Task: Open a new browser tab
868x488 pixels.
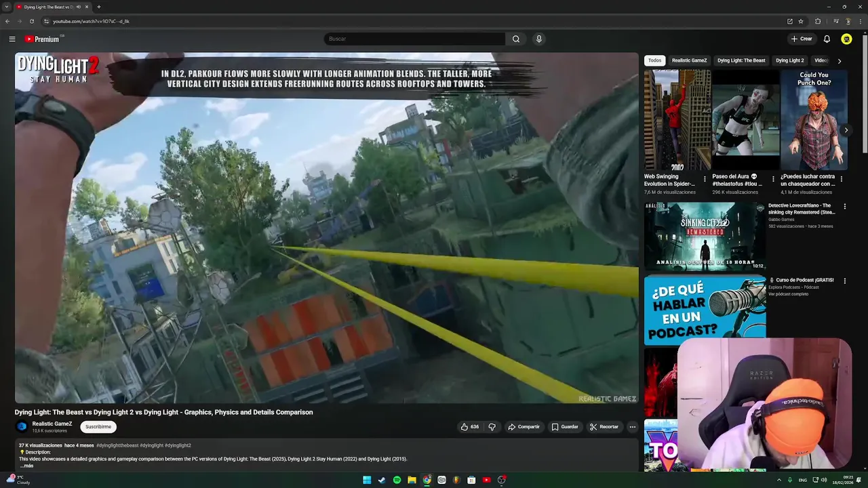Action: click(99, 7)
